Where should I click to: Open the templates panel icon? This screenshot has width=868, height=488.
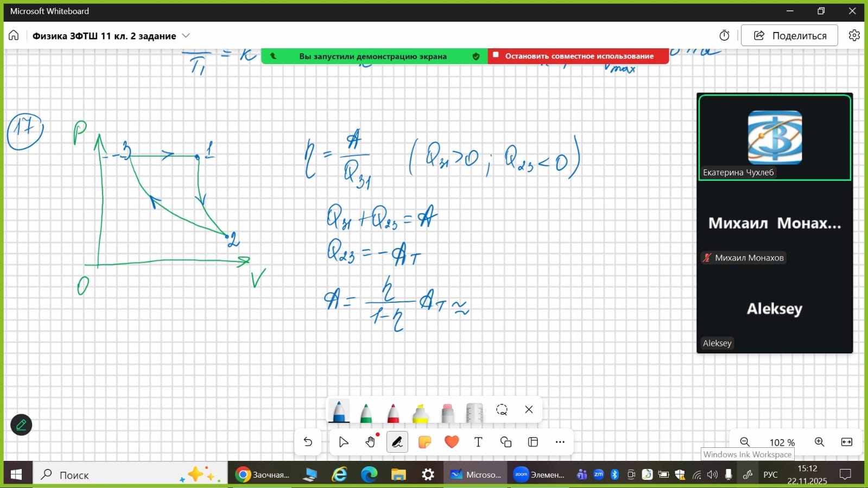[533, 442]
